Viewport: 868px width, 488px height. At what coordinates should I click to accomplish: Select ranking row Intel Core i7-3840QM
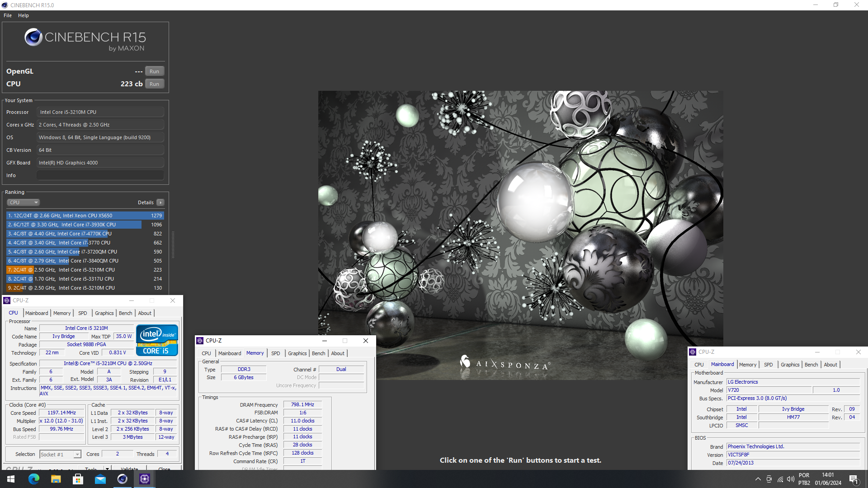point(85,261)
